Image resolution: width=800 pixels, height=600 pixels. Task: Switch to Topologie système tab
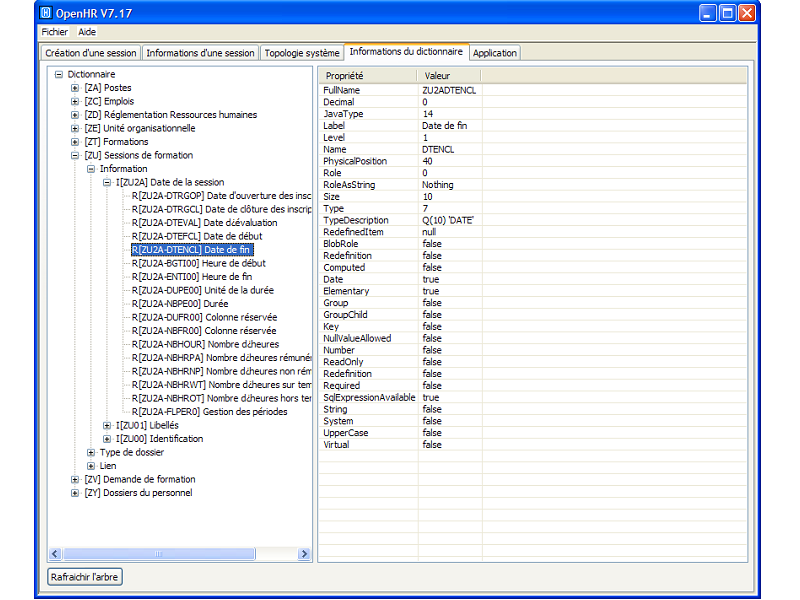tap(302, 53)
